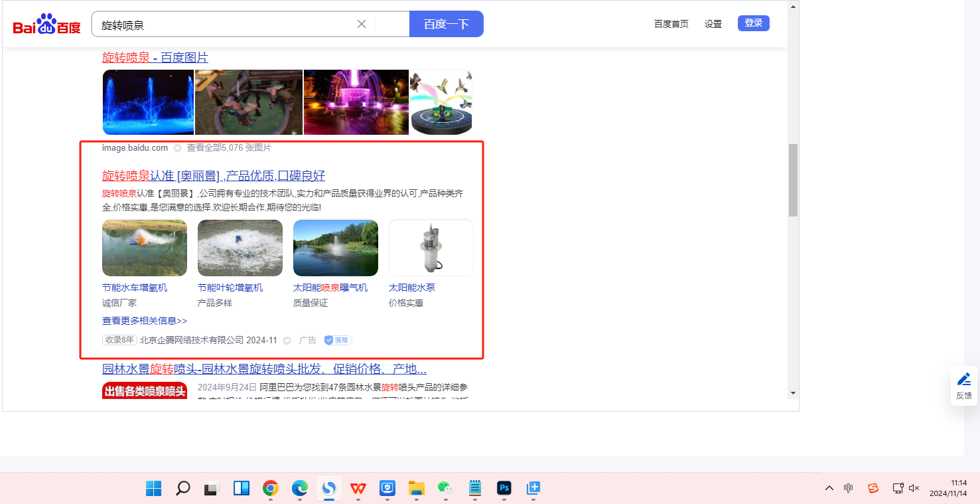Open Google Chrome from the taskbar
Screen dimensions: 980x504
(x=271, y=489)
